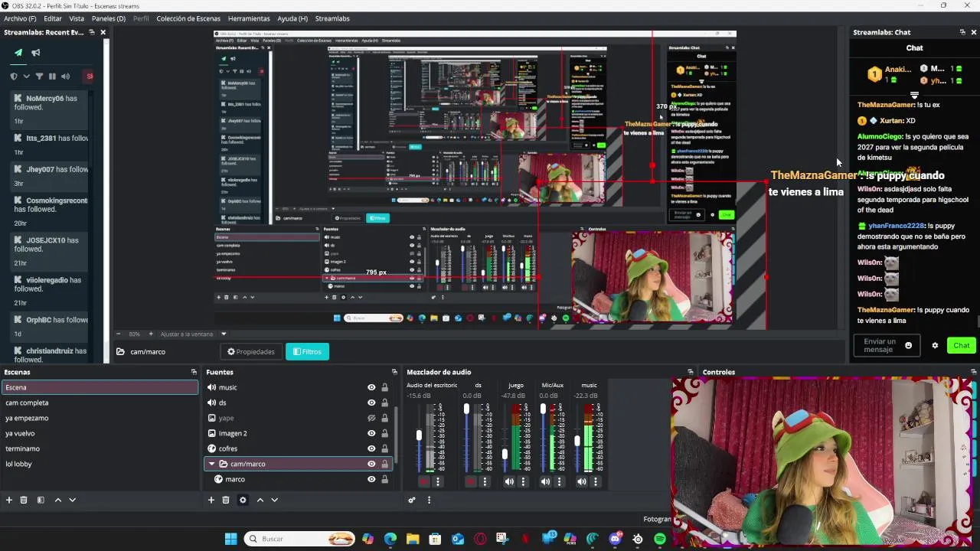Open the Fuentes panel dock menu
The width and height of the screenshot is (980, 551).
(x=394, y=372)
